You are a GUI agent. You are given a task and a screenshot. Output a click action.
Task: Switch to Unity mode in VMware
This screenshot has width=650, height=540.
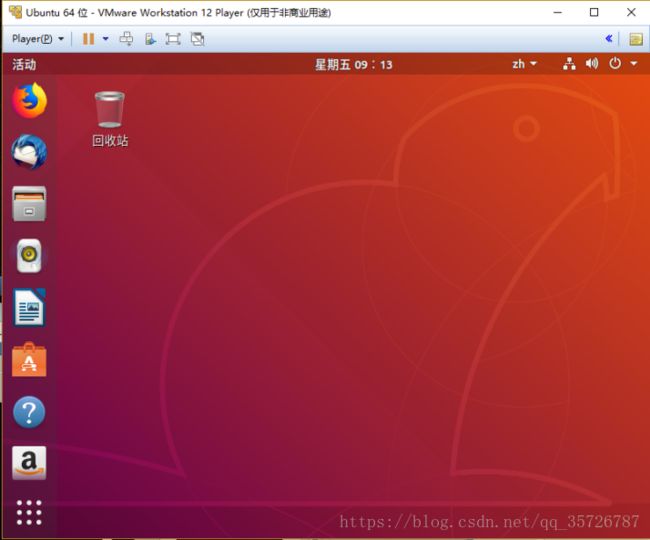coord(197,39)
